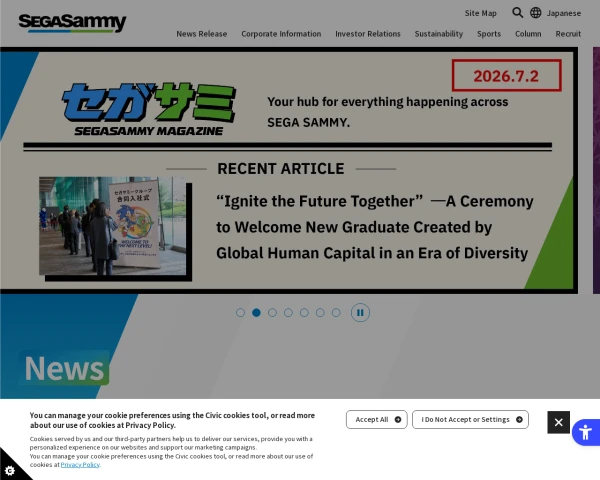Go to first carousel slide dot
The image size is (600, 480).
coord(240,313)
